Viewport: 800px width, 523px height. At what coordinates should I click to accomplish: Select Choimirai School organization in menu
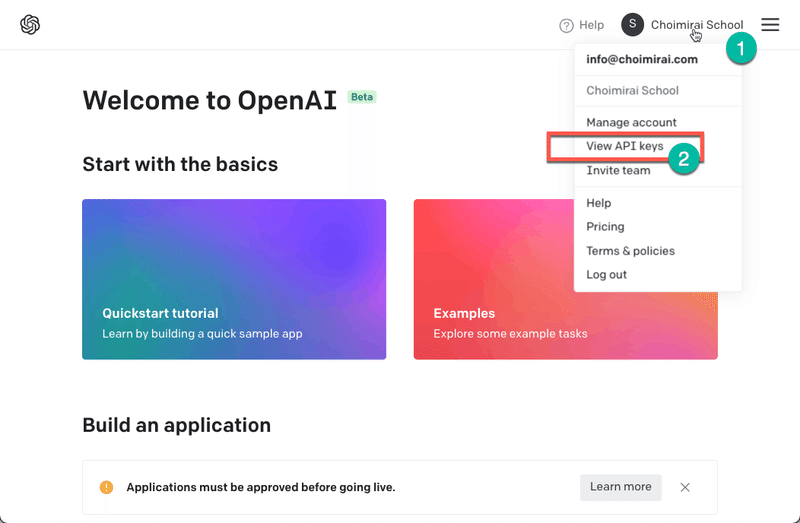click(632, 91)
